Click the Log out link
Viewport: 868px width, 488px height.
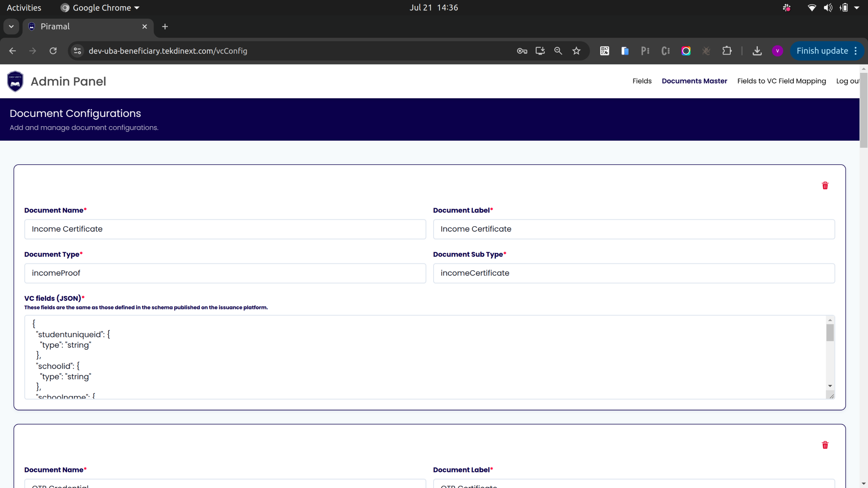pos(847,81)
